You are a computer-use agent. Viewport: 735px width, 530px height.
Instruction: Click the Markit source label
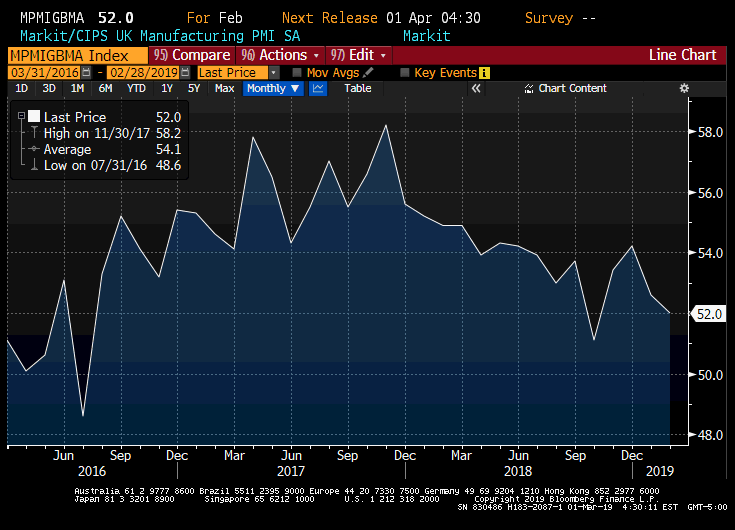tap(427, 36)
